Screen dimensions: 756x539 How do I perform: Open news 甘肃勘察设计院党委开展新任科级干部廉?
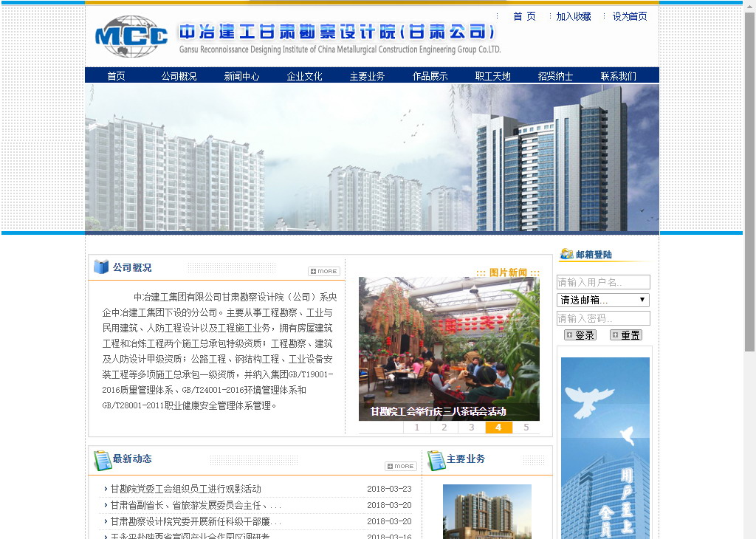195,521
